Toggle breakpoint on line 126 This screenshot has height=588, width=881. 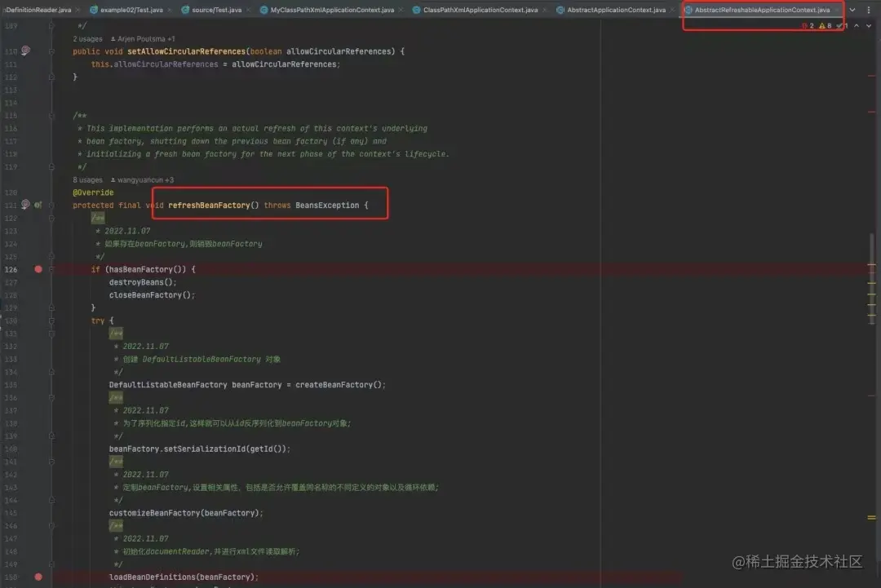tap(38, 270)
